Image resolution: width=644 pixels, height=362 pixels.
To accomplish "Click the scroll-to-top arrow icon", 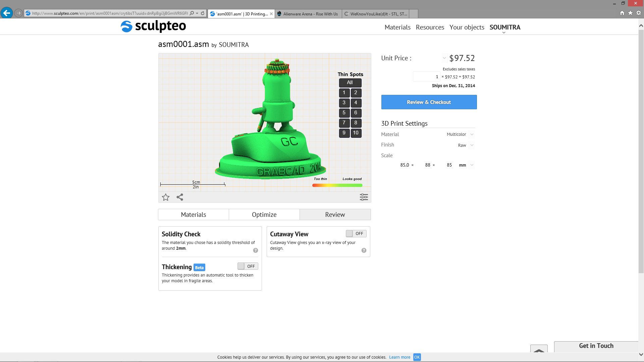I will point(539,349).
